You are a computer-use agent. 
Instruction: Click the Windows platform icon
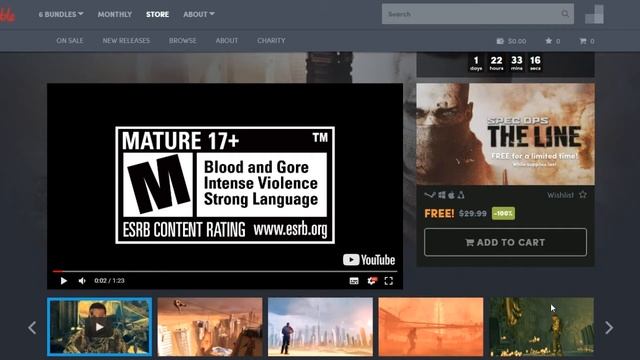click(442, 195)
